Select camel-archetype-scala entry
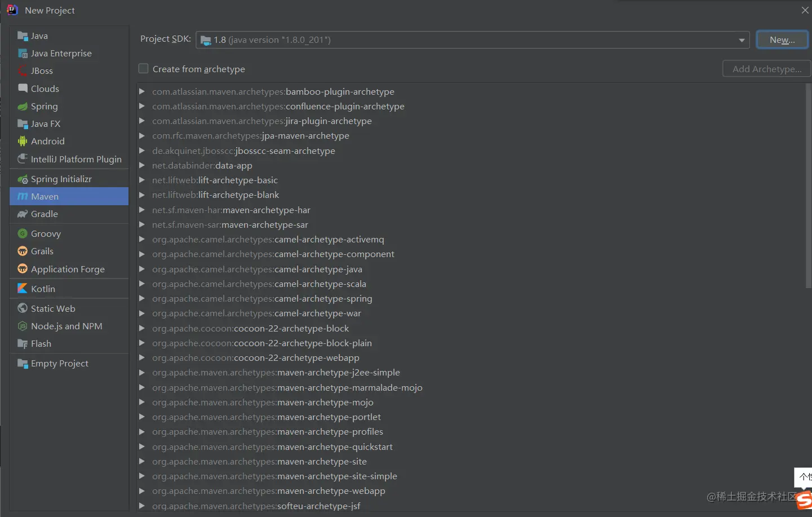The width and height of the screenshot is (812, 517). [259, 284]
